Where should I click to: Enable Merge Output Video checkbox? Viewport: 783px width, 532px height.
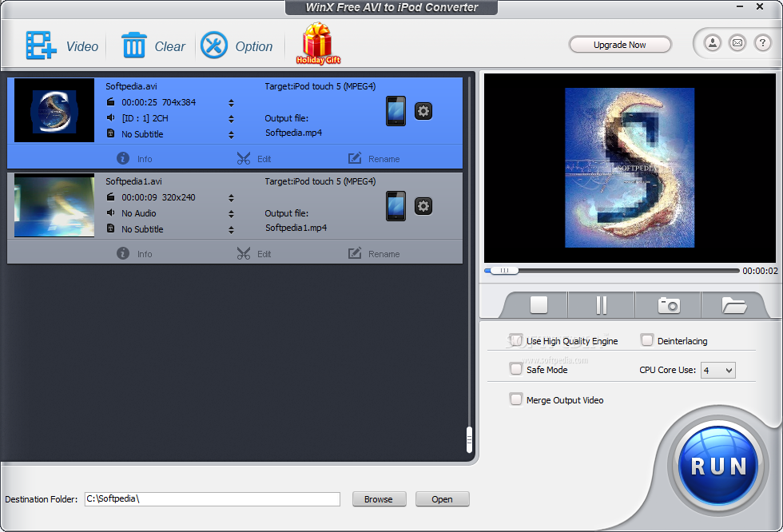[516, 399]
